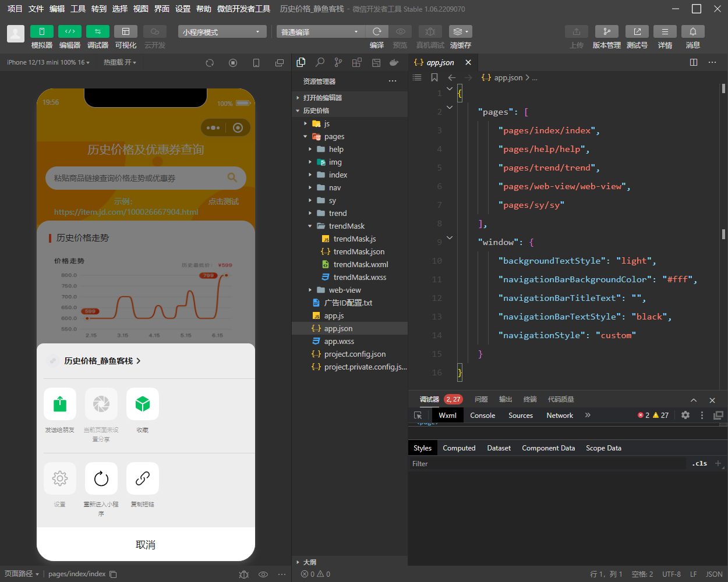
Task: Click the Debugger (调试器) toolbar icon
Action: pyautogui.click(x=97, y=31)
